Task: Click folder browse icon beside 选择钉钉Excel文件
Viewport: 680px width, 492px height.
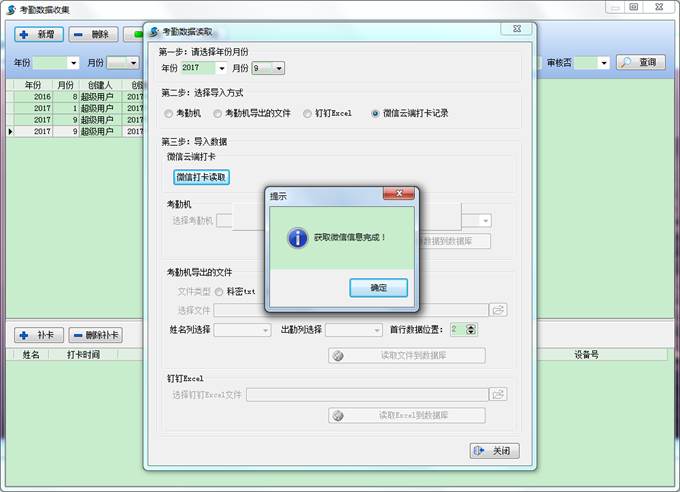Action: [x=497, y=395]
